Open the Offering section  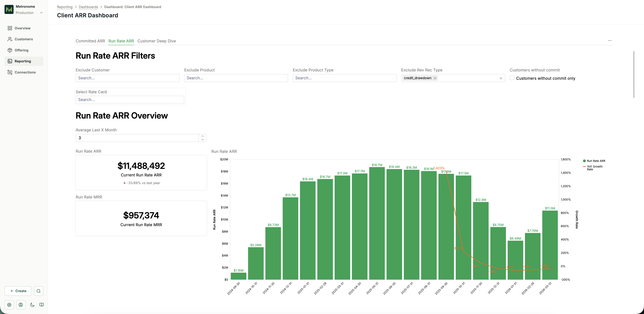point(21,50)
